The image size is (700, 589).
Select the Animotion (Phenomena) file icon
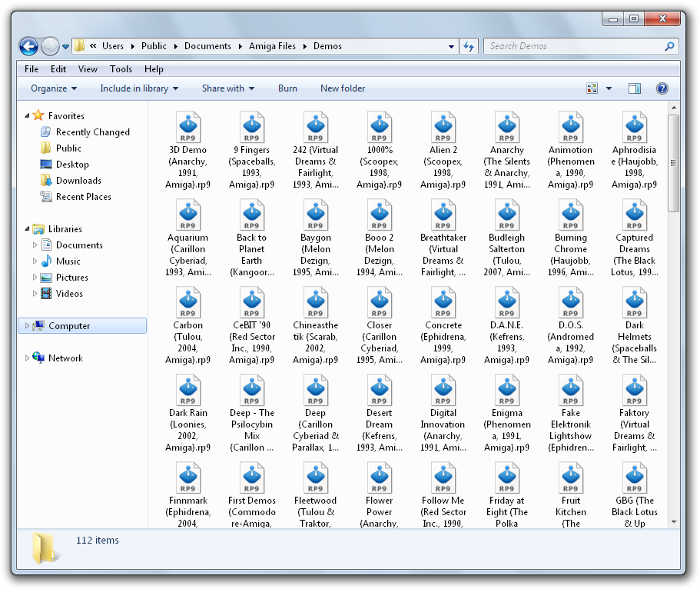571,128
